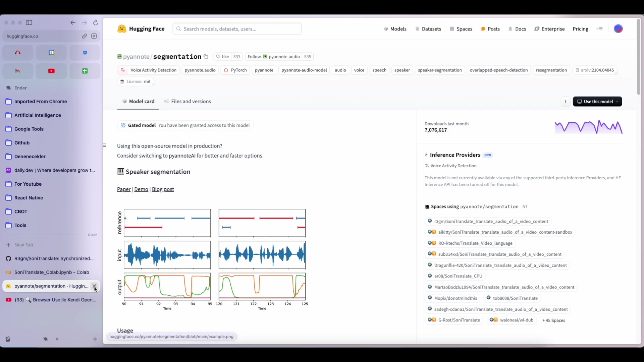Open the hamburger menu next to Pricing
The height and width of the screenshot is (362, 644).
(600, 29)
